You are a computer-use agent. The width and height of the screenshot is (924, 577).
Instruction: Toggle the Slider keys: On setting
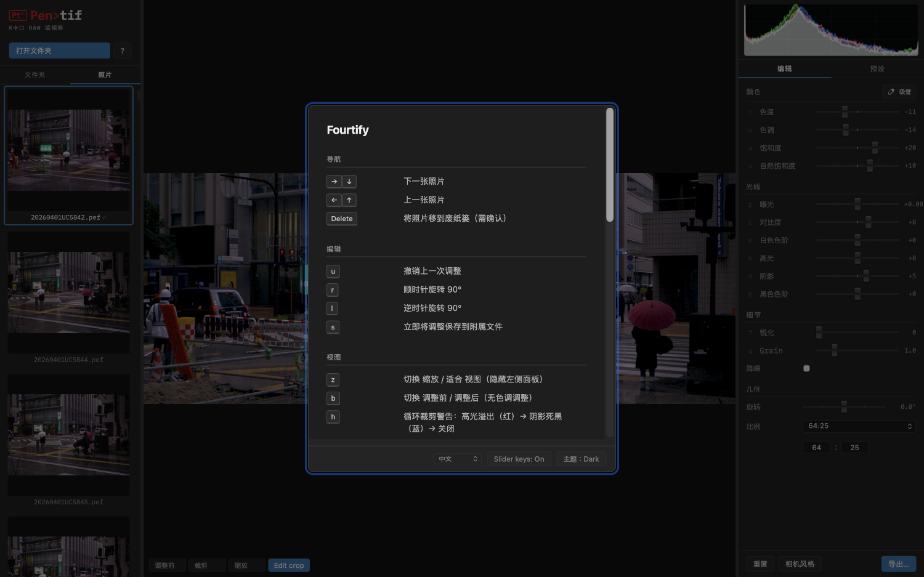pyautogui.click(x=519, y=459)
